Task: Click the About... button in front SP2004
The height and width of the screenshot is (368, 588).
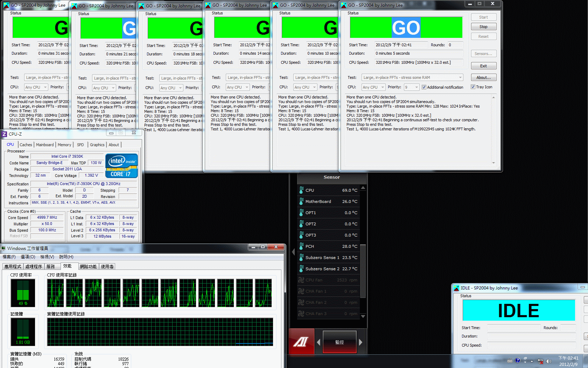Action: click(x=483, y=77)
